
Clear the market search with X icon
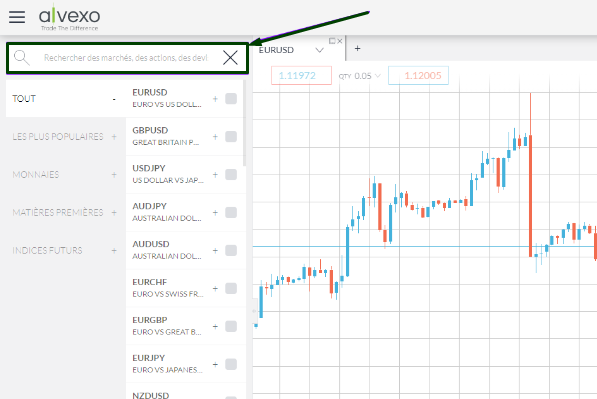tap(230, 58)
